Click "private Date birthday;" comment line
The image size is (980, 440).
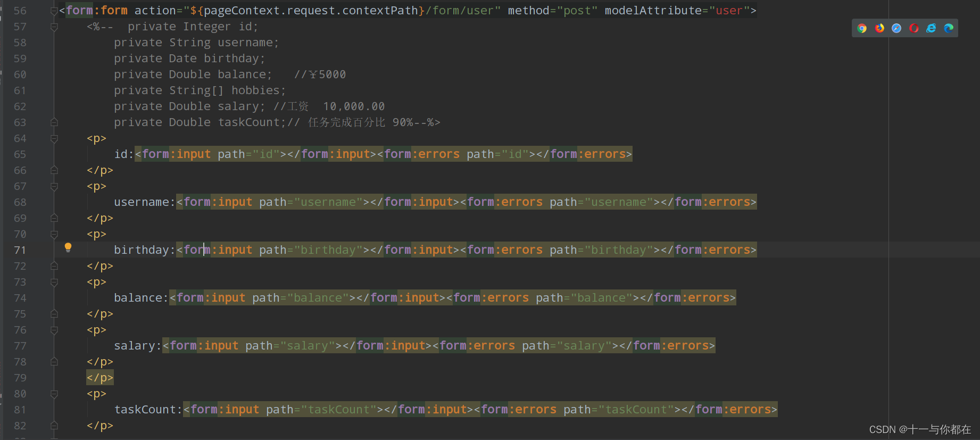click(189, 59)
